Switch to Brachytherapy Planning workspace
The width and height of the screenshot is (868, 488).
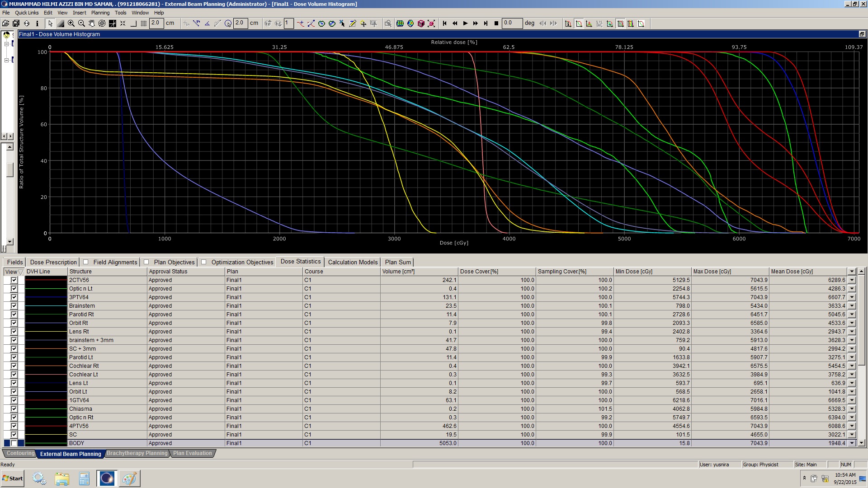(137, 453)
